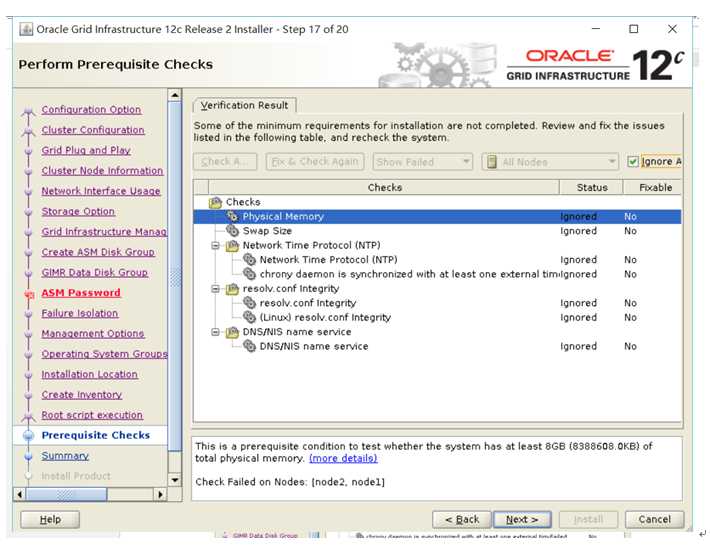Click gear icon of DNS/NIS name service child row
Image resolution: width=711 pixels, height=551 pixels.
(249, 346)
